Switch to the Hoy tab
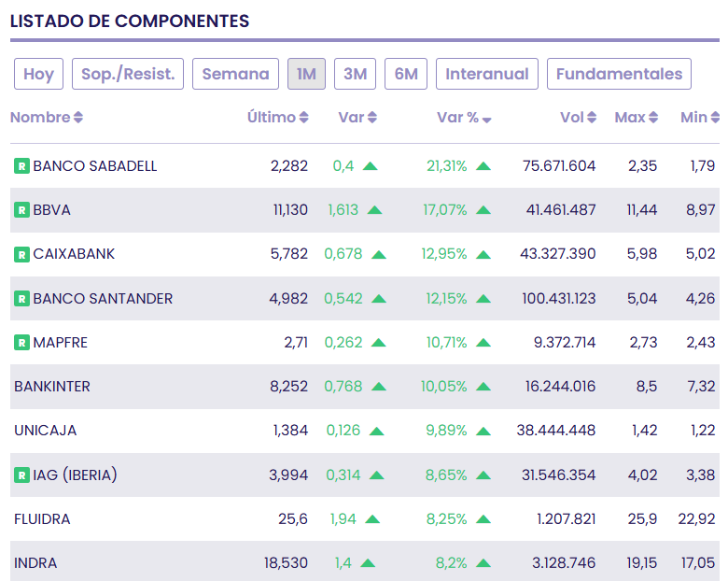This screenshot has width=728, height=581. click(38, 74)
